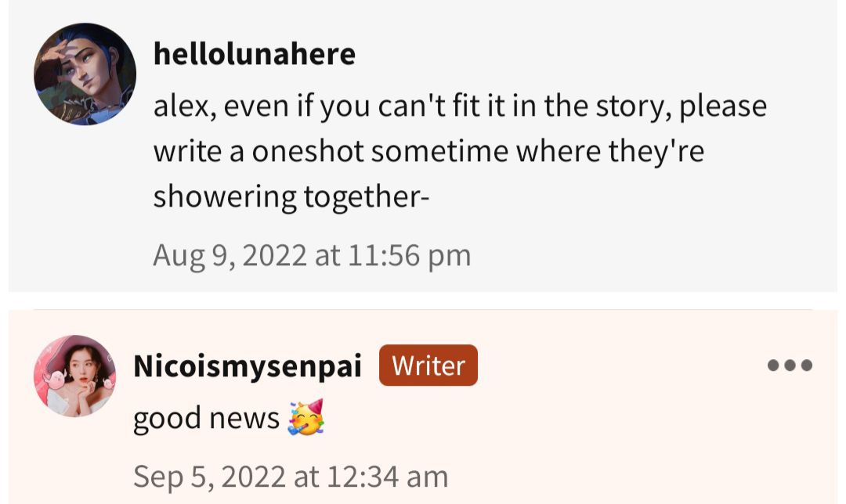
Task: Click the line starting "alex, even if"
Action: pyautogui.click(x=460, y=106)
